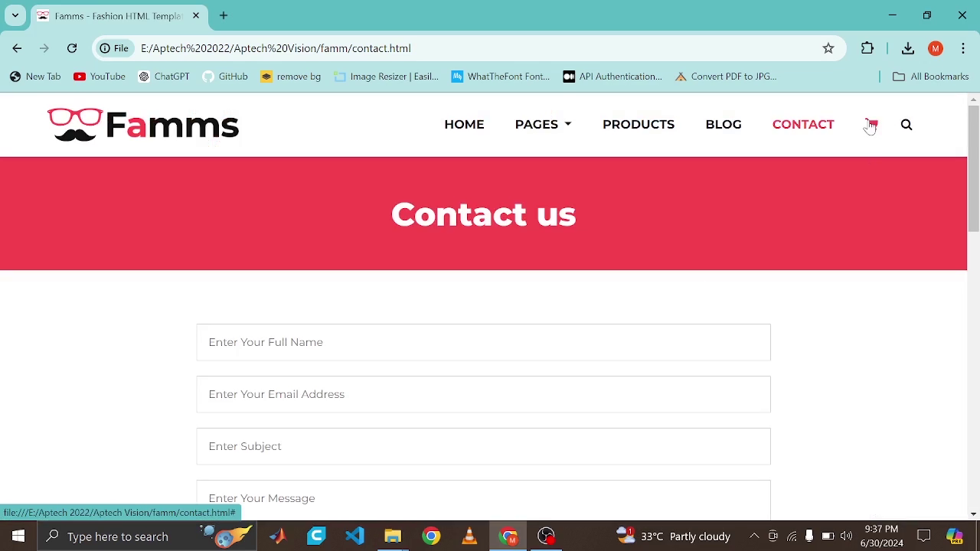
Task: Open VLC media player from taskbar
Action: pos(470,536)
